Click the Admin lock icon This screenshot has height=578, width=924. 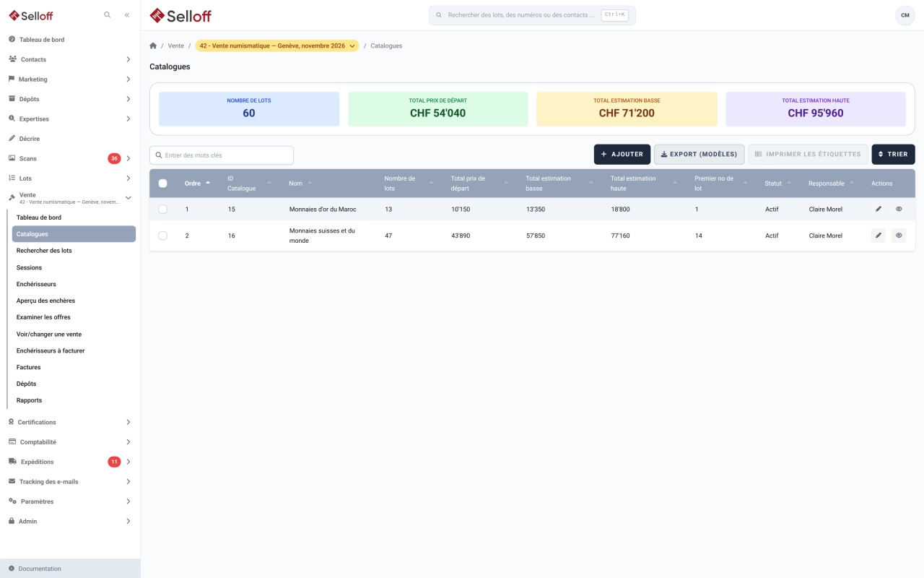pyautogui.click(x=12, y=521)
